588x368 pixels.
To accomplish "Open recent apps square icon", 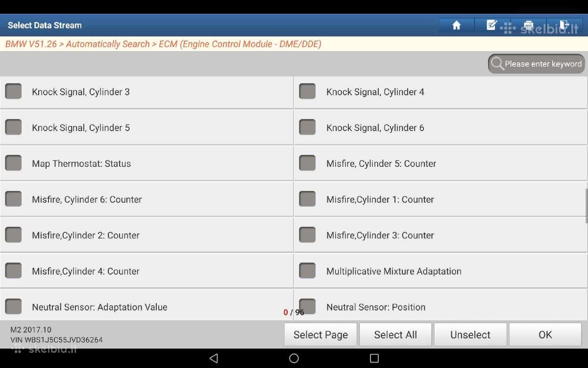I will coord(374,358).
